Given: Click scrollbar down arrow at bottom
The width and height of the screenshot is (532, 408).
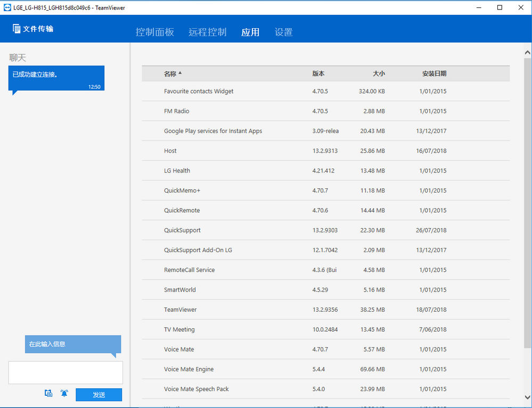Looking at the screenshot, I should [x=527, y=397].
